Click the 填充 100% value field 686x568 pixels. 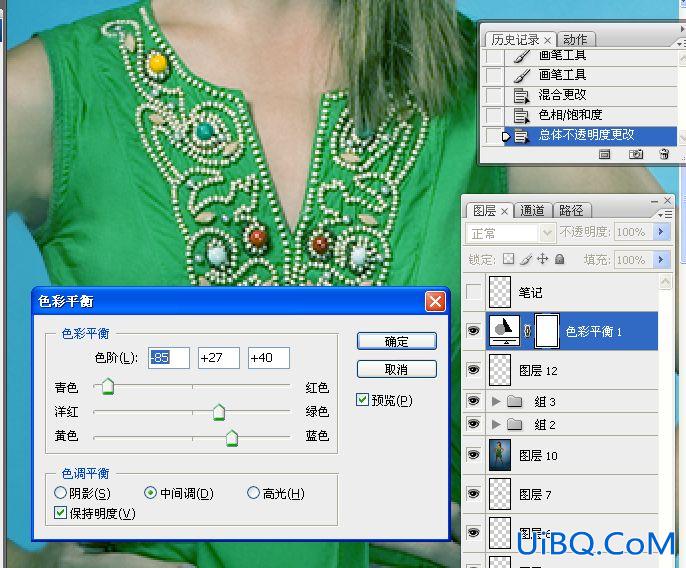tap(634, 259)
